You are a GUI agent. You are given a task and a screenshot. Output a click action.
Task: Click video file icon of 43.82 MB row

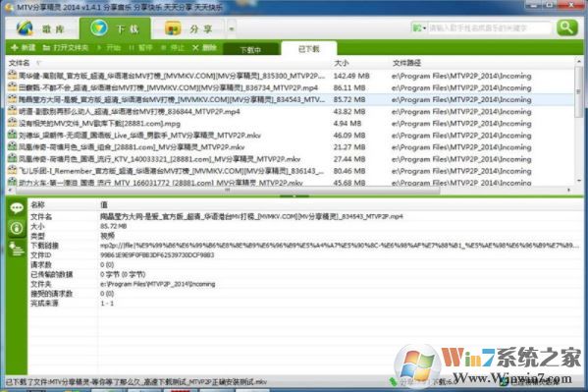[x=13, y=111]
